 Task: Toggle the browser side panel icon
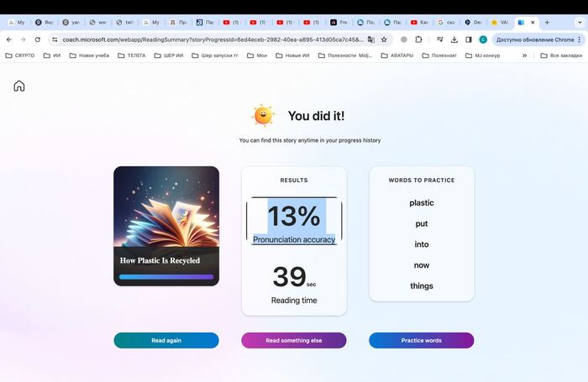click(x=469, y=39)
